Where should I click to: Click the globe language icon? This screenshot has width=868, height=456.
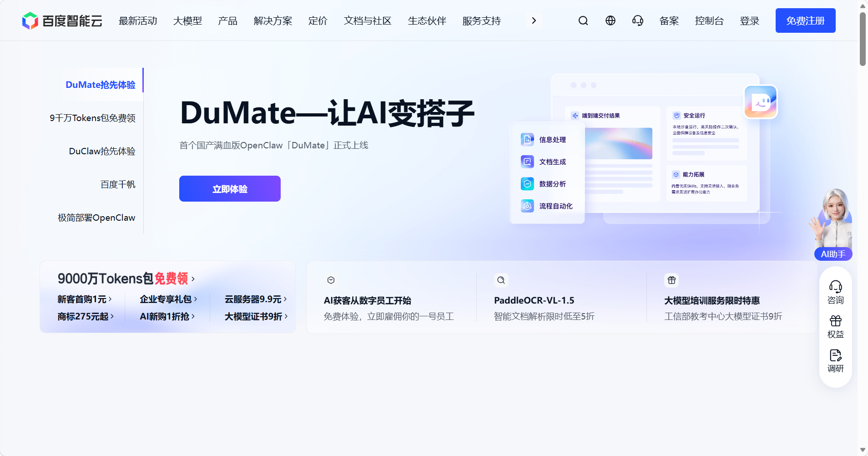pos(611,20)
